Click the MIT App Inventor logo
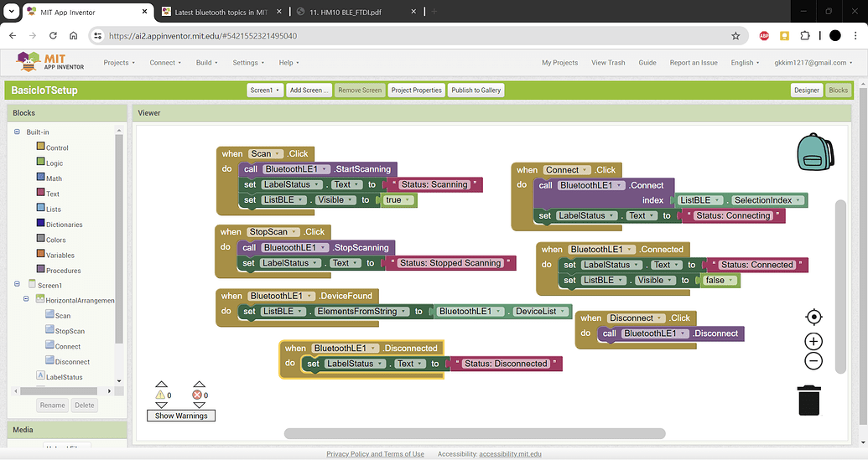This screenshot has height=460, width=868. click(50, 62)
